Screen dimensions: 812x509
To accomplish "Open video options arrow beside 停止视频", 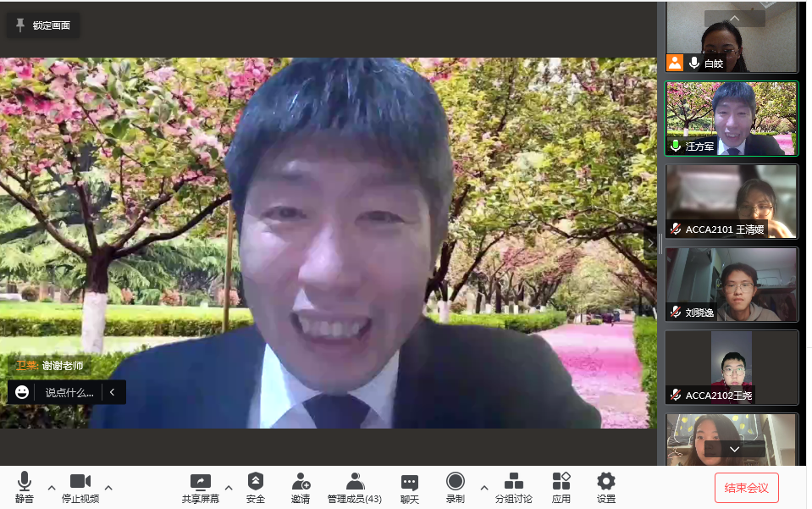I will click(x=108, y=487).
